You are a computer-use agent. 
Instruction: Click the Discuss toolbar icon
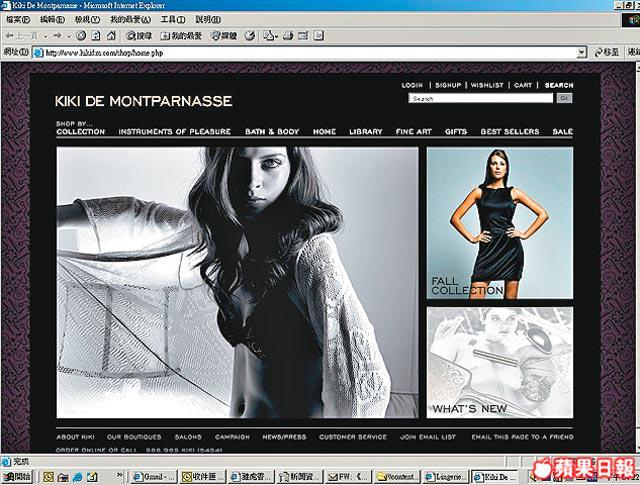[319, 36]
